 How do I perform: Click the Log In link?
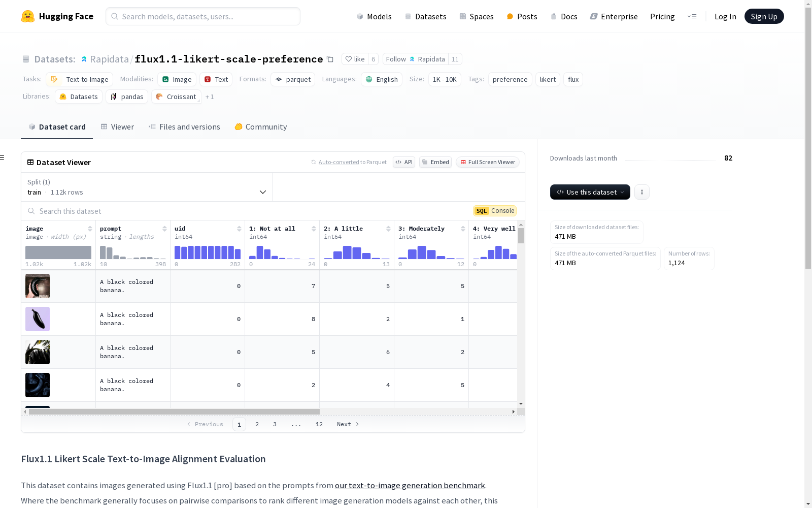click(725, 16)
